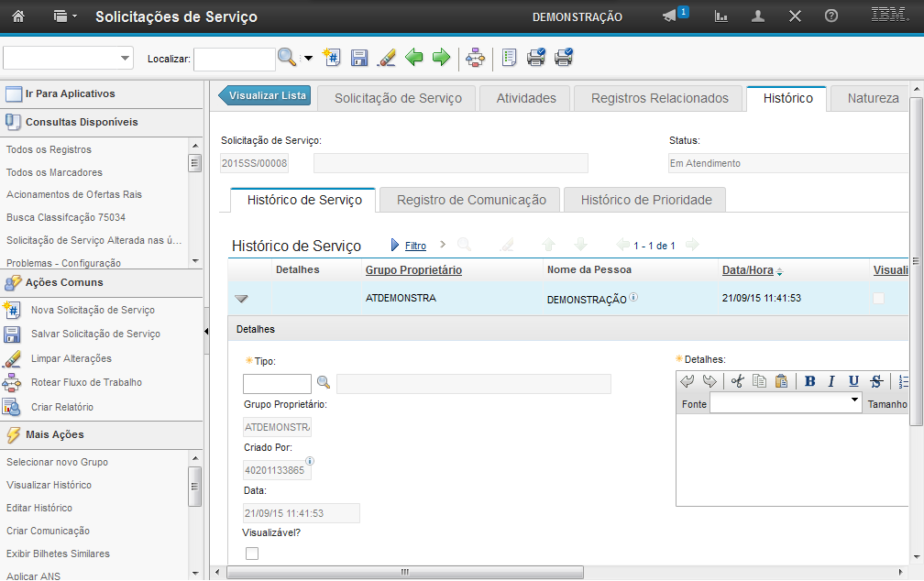The height and width of the screenshot is (581, 924).
Task: Click the cut scissors icon in editor
Action: click(737, 381)
